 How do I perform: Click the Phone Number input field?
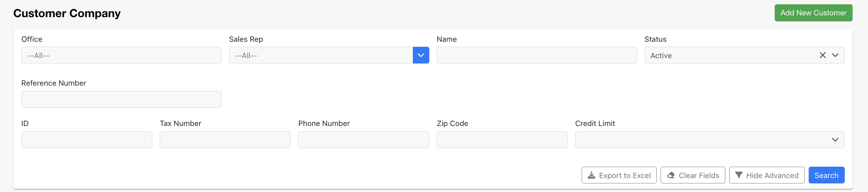click(364, 140)
